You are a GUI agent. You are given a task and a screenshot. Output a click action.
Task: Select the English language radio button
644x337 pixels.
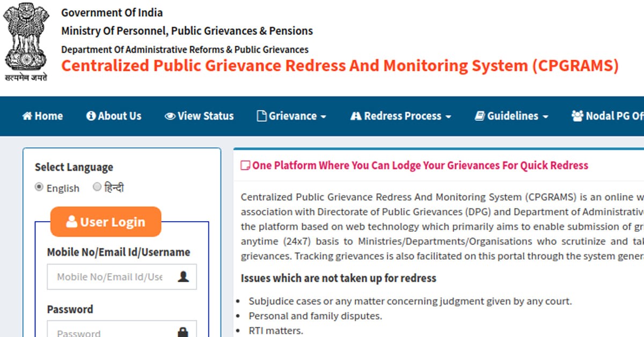click(39, 187)
